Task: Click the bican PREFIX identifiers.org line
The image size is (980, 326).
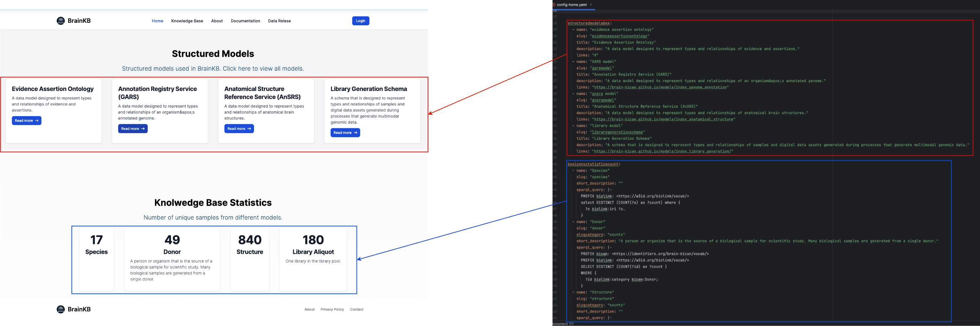Action: point(645,254)
